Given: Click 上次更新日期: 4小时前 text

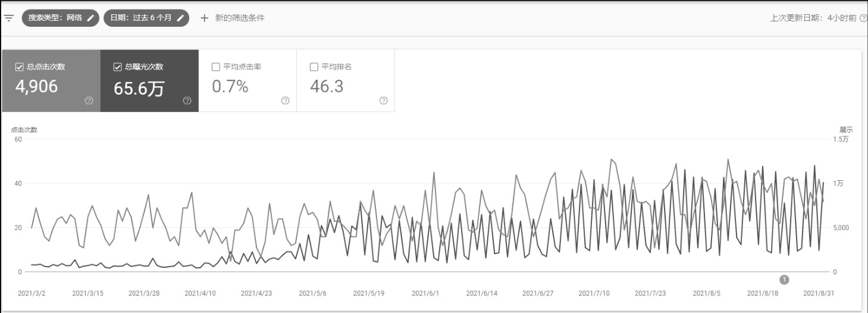Looking at the screenshot, I should click(x=813, y=18).
